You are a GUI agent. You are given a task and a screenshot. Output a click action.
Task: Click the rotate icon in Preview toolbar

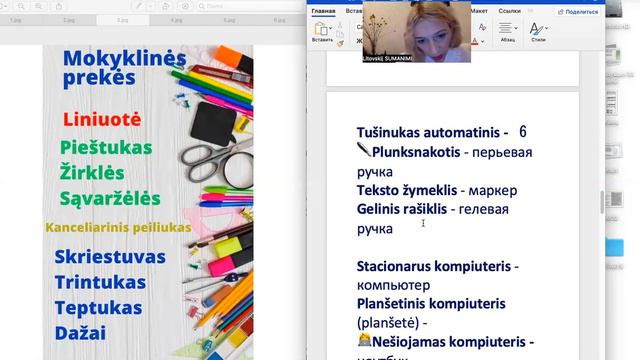click(166, 6)
